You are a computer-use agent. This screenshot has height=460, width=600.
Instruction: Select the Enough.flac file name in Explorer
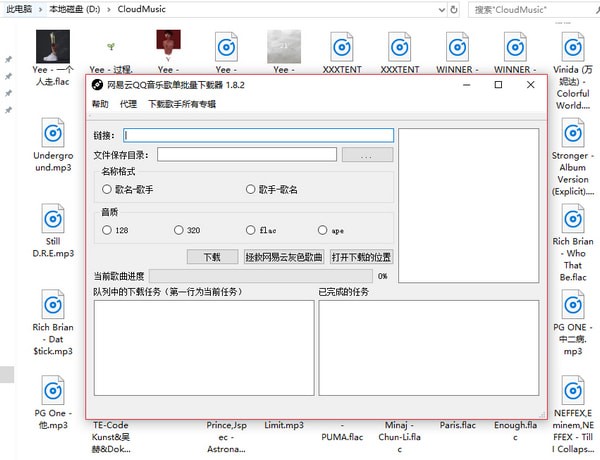(x=515, y=431)
